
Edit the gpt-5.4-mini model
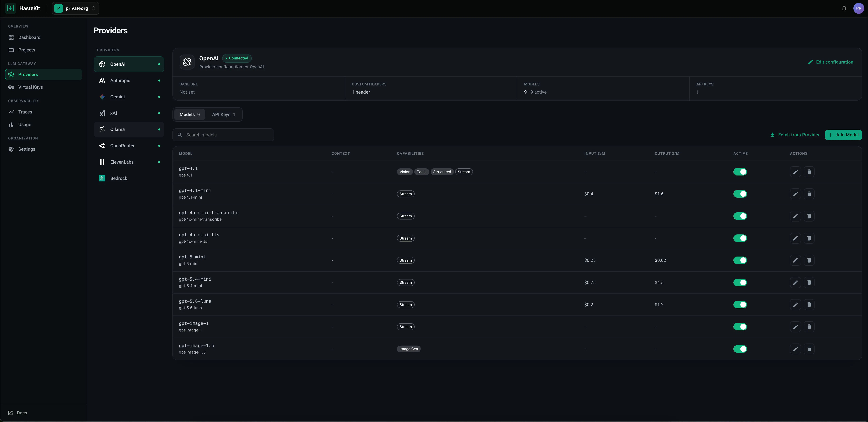click(x=795, y=283)
